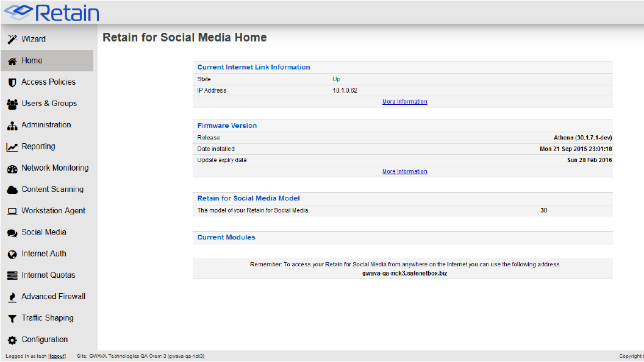
Task: Click More Information under Firmware Version
Action: 404,172
